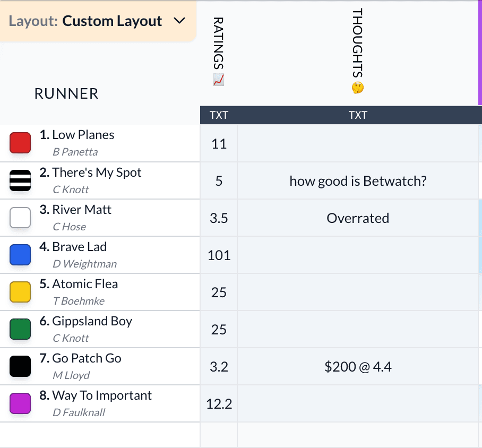The width and height of the screenshot is (482, 448).
Task: Click the blue silks icon for Brave Lad
Action: tap(20, 254)
